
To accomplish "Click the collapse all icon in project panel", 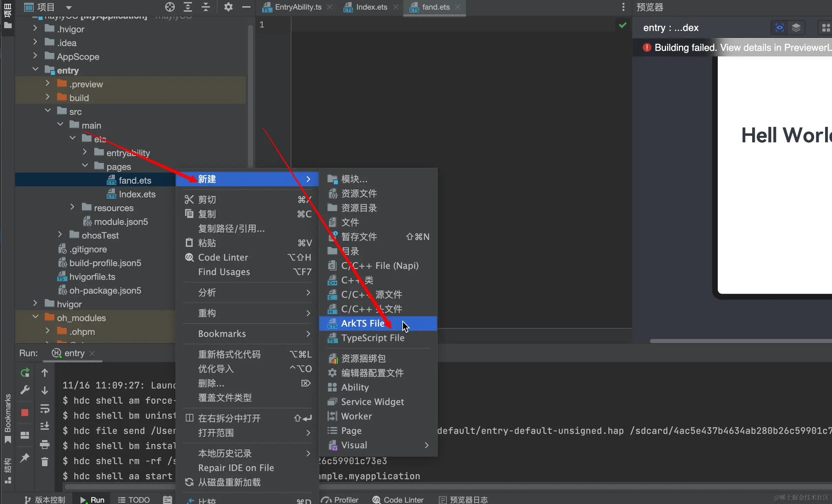I will pyautogui.click(x=206, y=7).
